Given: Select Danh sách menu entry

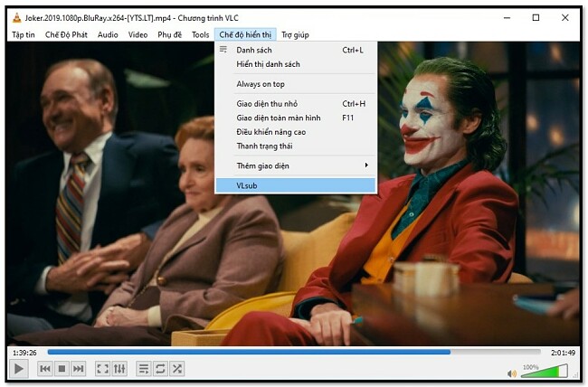Looking at the screenshot, I should point(296,50).
